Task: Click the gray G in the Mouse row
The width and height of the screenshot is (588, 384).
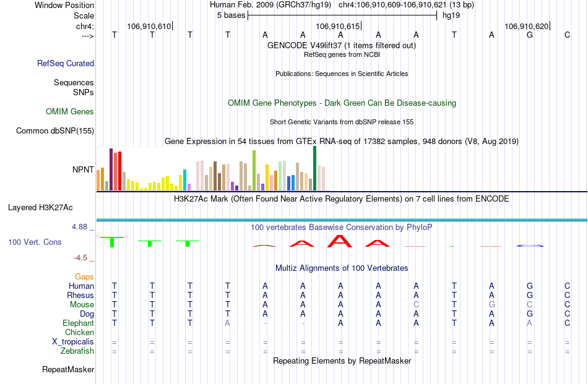Action: [492, 305]
